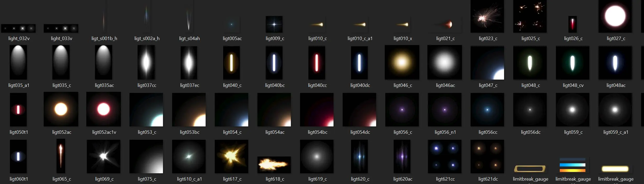Select the ligt048_c thumbnail

pos(530,63)
